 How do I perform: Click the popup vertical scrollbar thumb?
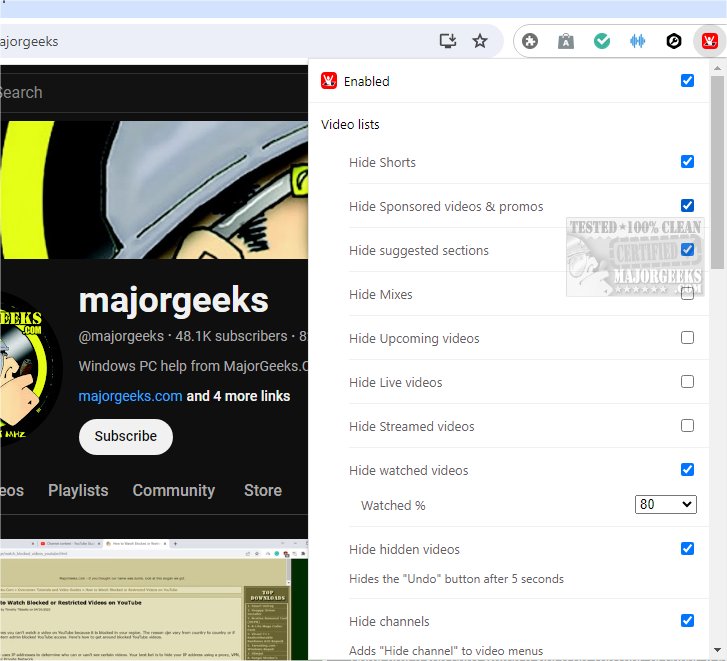717,172
